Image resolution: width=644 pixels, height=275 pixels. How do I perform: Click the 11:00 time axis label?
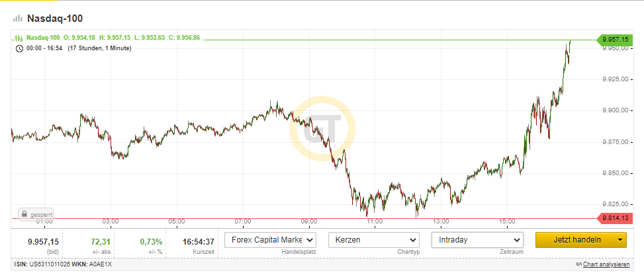(x=375, y=221)
